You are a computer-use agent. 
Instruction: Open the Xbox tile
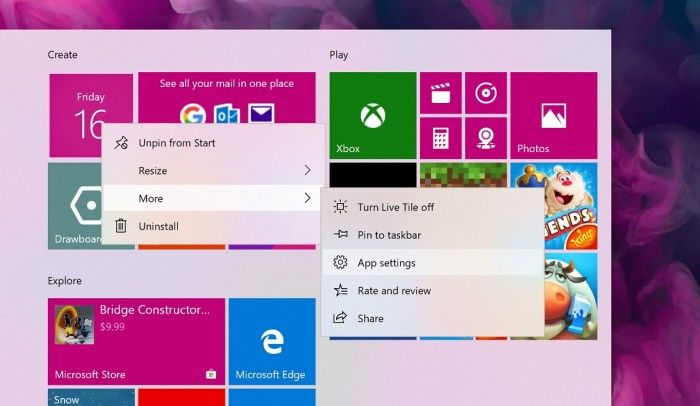point(373,115)
